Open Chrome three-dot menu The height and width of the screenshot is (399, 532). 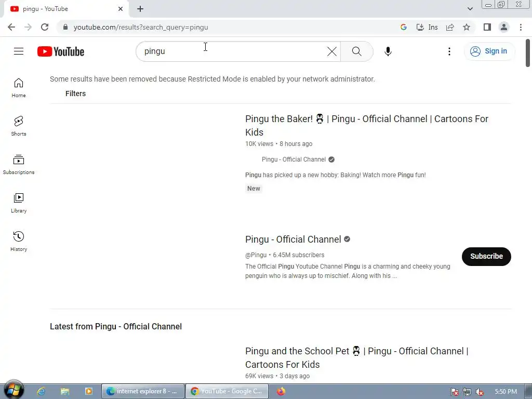(x=521, y=27)
